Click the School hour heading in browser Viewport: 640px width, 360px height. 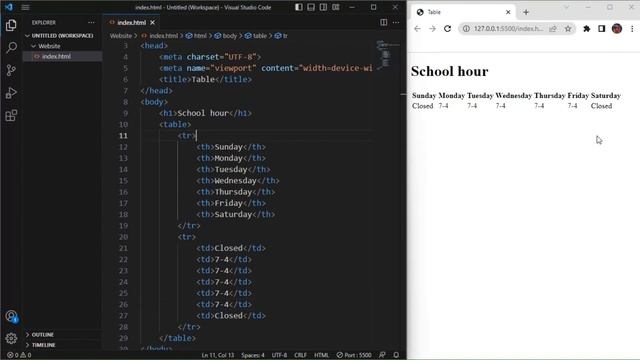(x=449, y=71)
